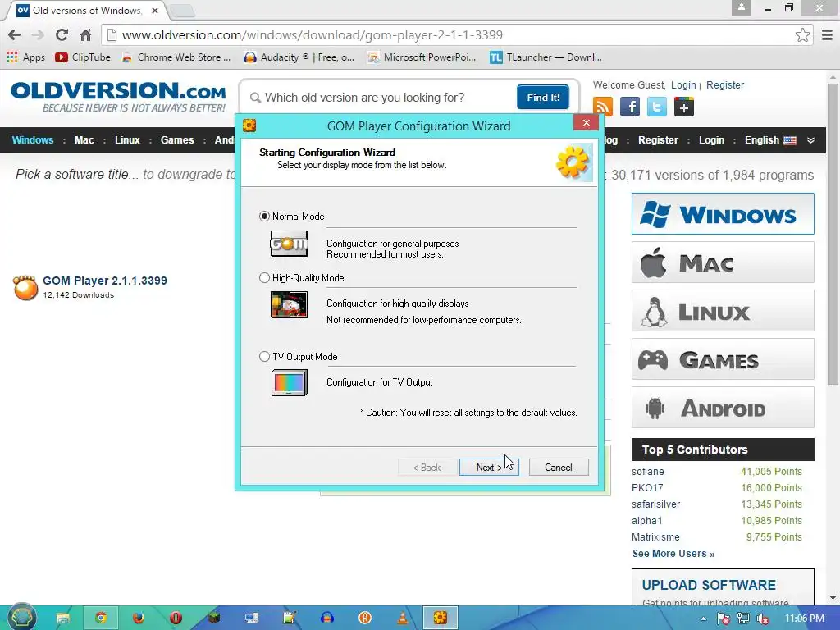Open Register in the black nav bar
The image size is (840, 630).
click(x=658, y=139)
